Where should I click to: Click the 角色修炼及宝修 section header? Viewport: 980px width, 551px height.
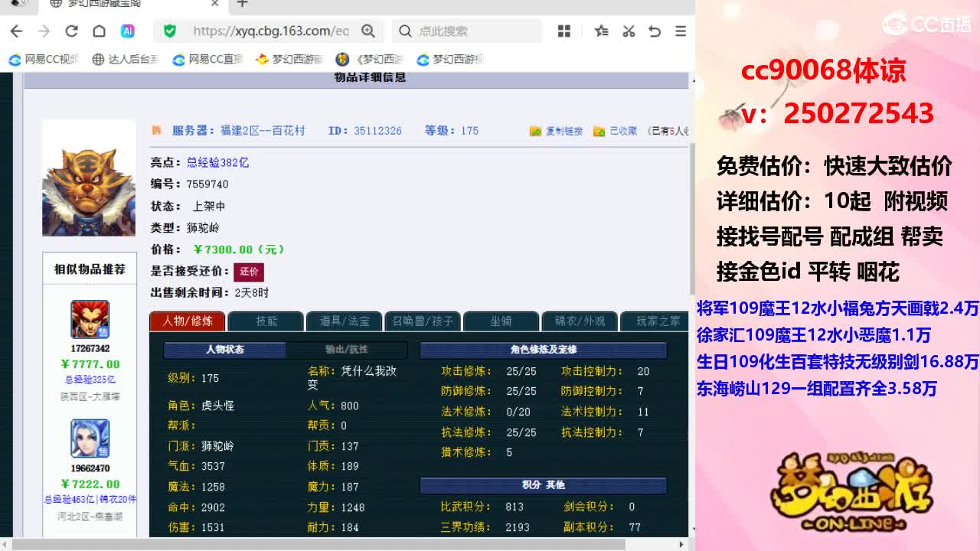coord(544,350)
